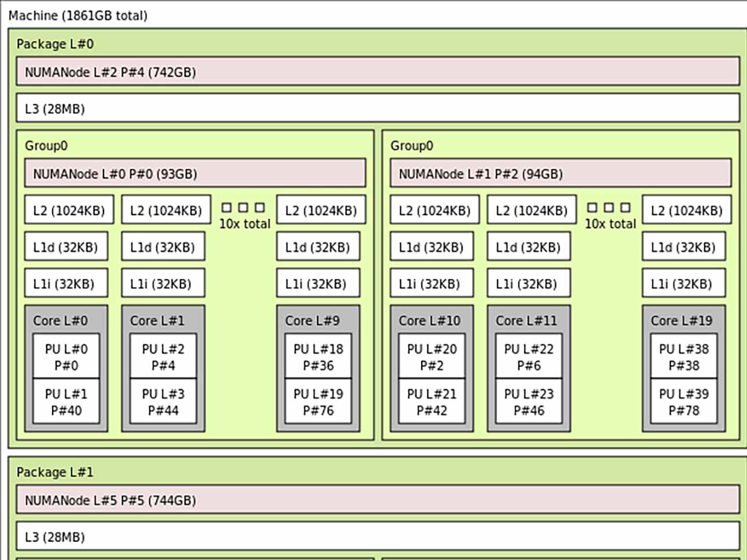Click L2 (1024KB) above Core L#10
The width and height of the screenshot is (747, 560).
coord(435,210)
